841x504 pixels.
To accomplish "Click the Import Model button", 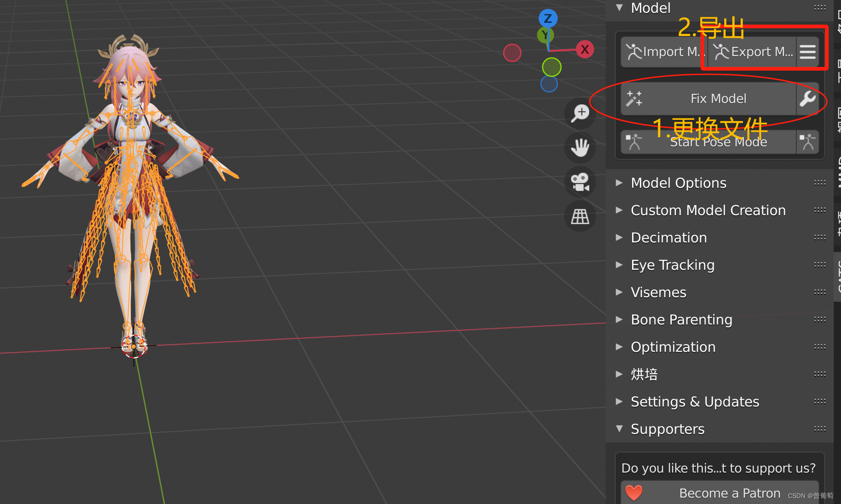I will tap(664, 52).
